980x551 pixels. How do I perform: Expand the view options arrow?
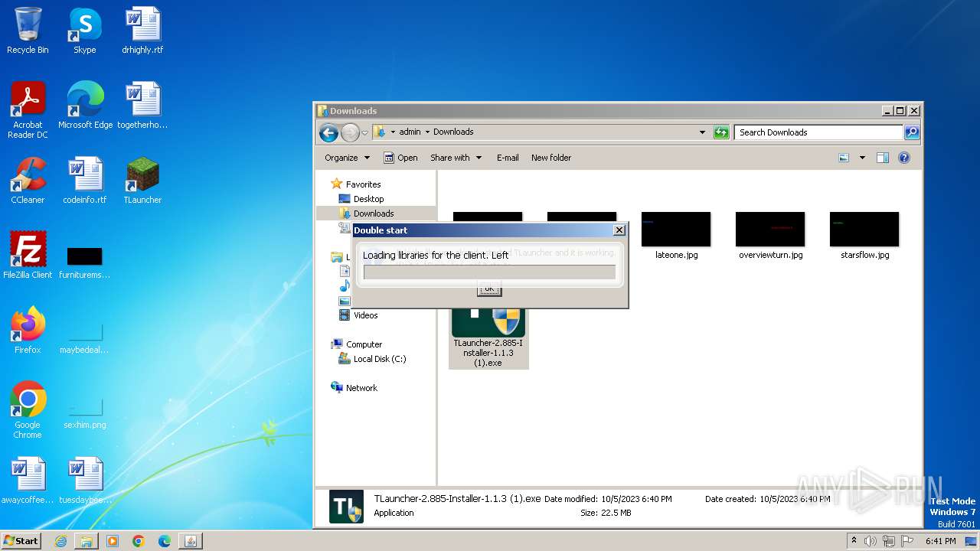click(862, 158)
